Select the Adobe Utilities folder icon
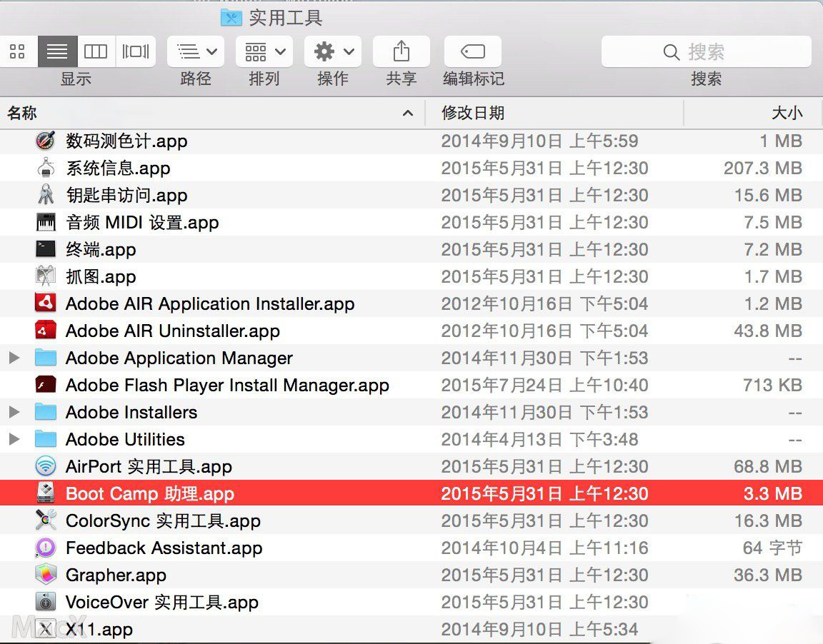This screenshot has height=644, width=823. 46,439
